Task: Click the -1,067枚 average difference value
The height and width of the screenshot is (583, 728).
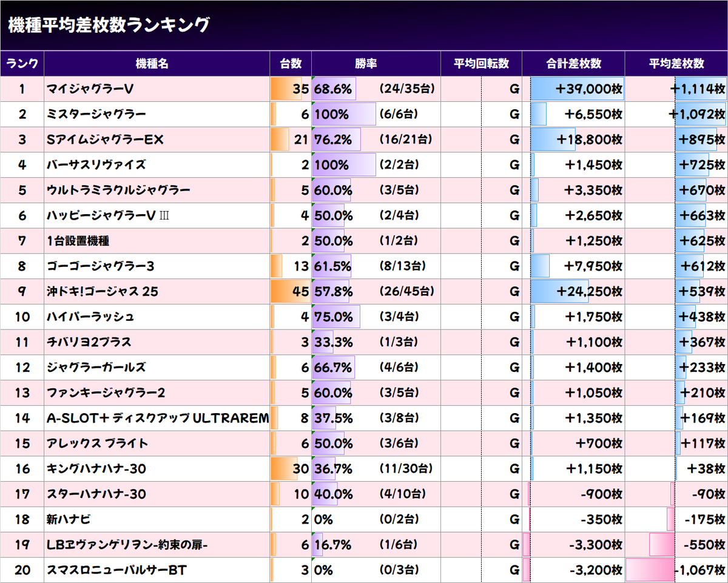Action: pyautogui.click(x=700, y=570)
